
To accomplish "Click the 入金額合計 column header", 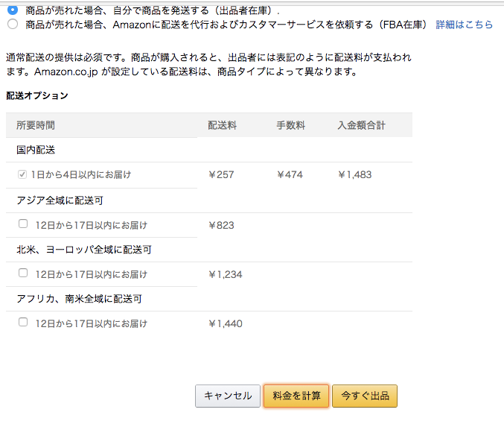I will (361, 125).
